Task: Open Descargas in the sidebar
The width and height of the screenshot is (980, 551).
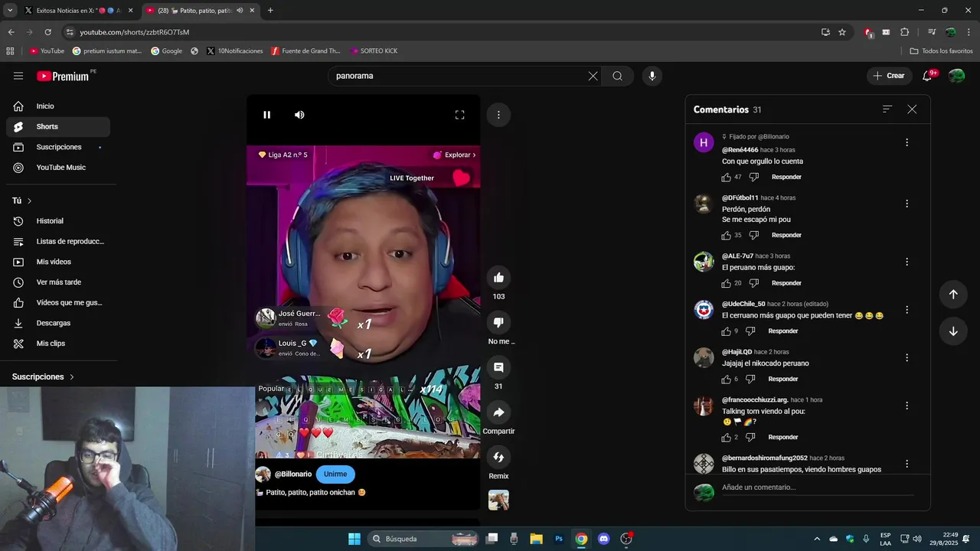Action: (58, 323)
